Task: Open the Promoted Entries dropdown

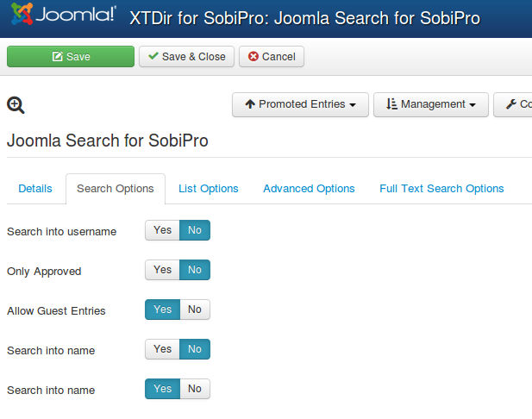Action: [300, 104]
